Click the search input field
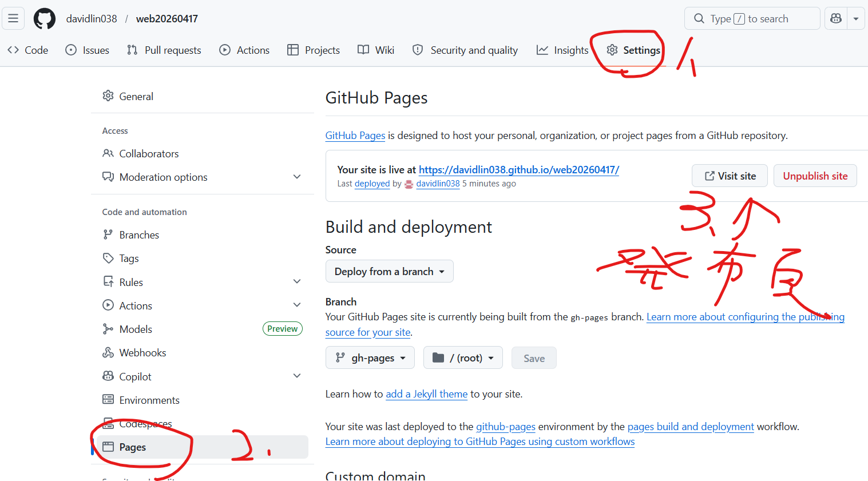868x481 pixels. [752, 19]
